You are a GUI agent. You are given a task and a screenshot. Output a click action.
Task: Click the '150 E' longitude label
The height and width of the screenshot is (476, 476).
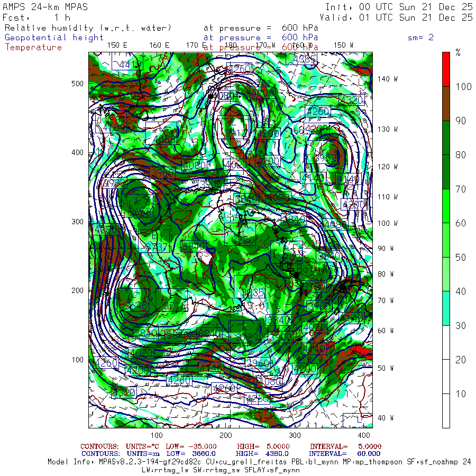117,45
